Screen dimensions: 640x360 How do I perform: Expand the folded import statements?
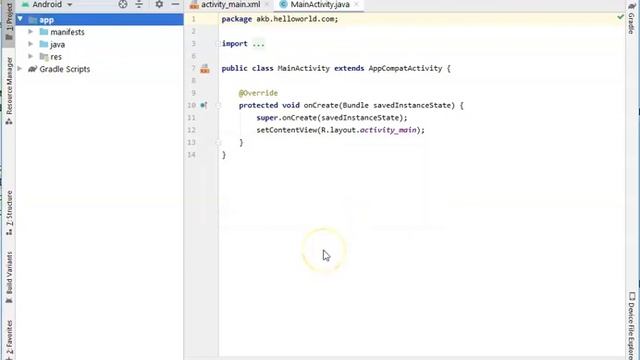point(218,44)
